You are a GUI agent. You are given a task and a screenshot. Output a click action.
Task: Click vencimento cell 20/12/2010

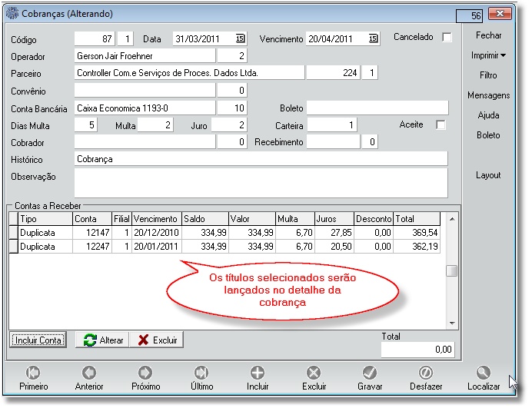pos(157,233)
